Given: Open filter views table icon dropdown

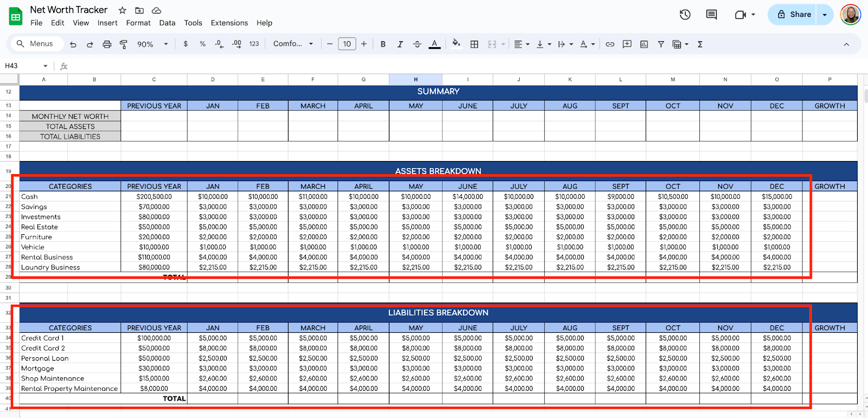Looking at the screenshot, I should click(x=680, y=44).
